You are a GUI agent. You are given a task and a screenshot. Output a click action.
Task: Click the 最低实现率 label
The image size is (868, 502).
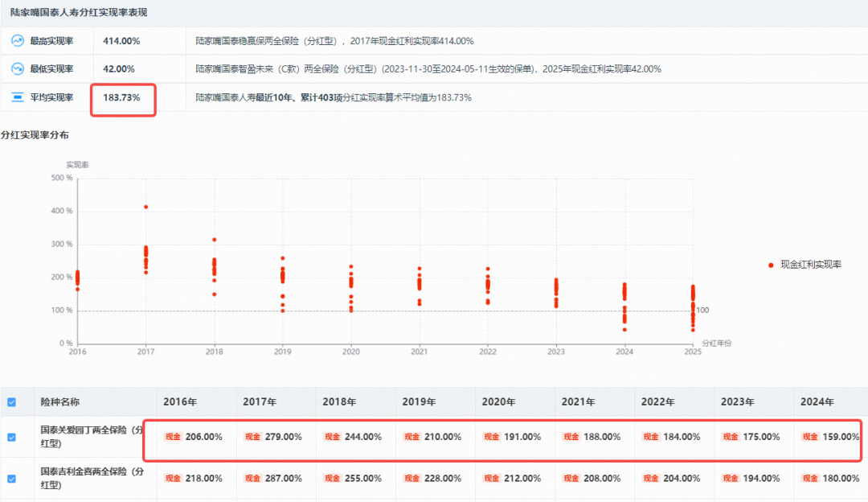tap(51, 69)
